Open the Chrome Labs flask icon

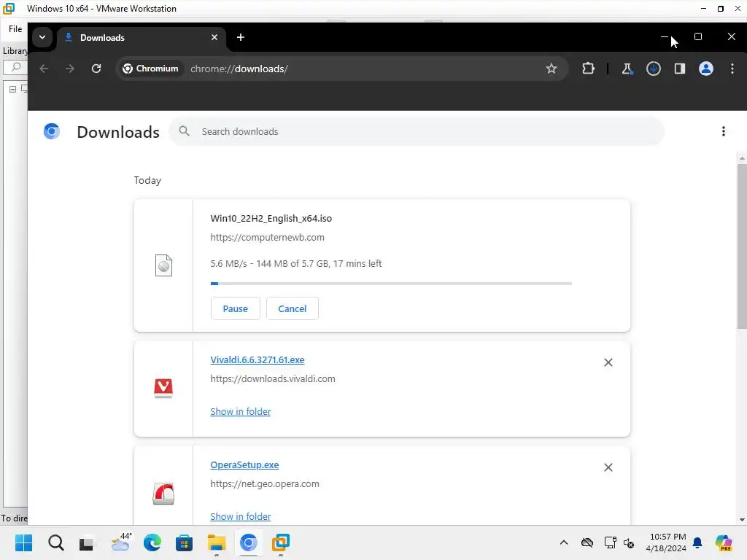click(627, 69)
